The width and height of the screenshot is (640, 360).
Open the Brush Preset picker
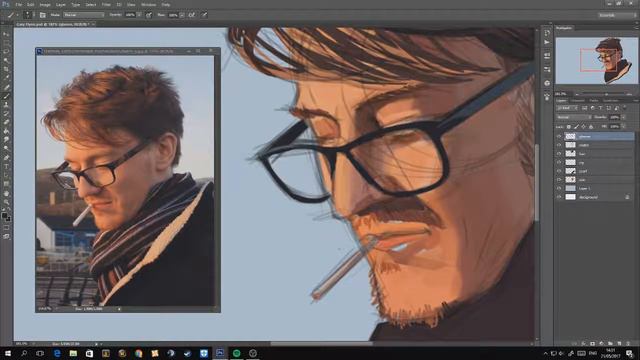(28, 15)
